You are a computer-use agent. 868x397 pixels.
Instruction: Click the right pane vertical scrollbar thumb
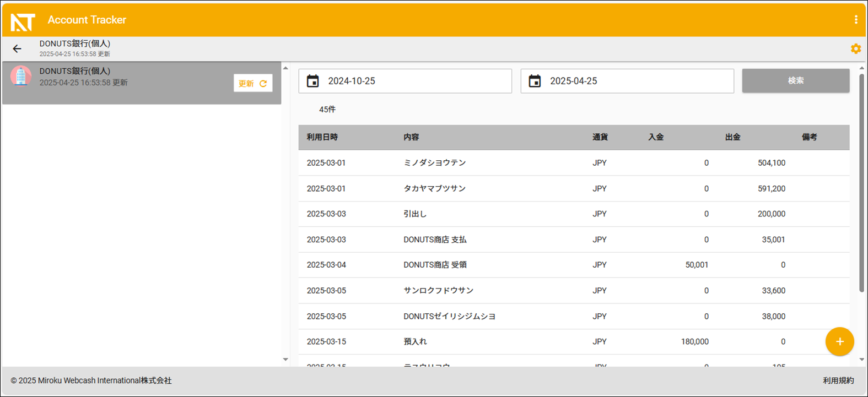[x=862, y=183]
